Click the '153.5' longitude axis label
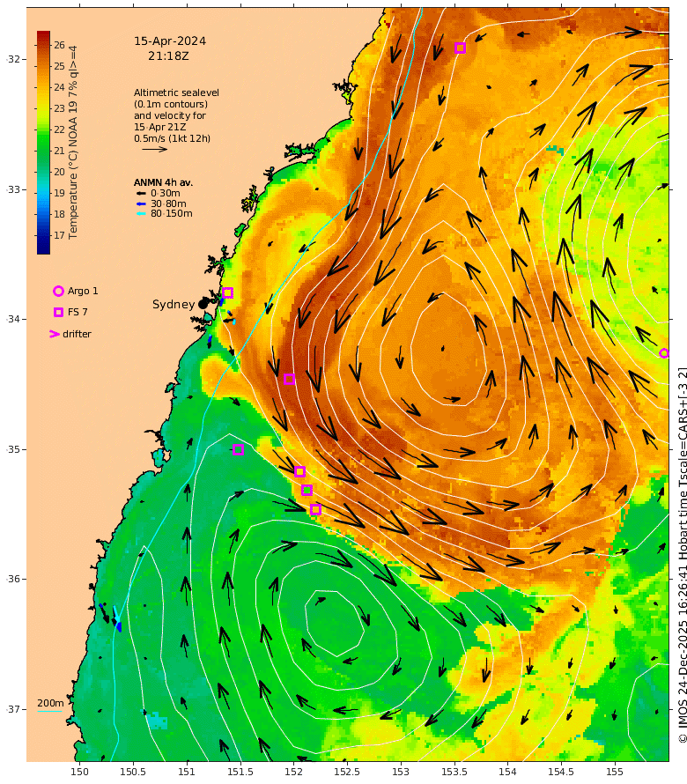The image size is (687, 784). 454,772
